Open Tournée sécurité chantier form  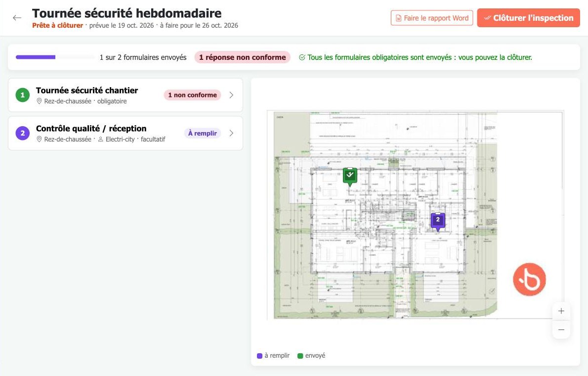tap(125, 95)
